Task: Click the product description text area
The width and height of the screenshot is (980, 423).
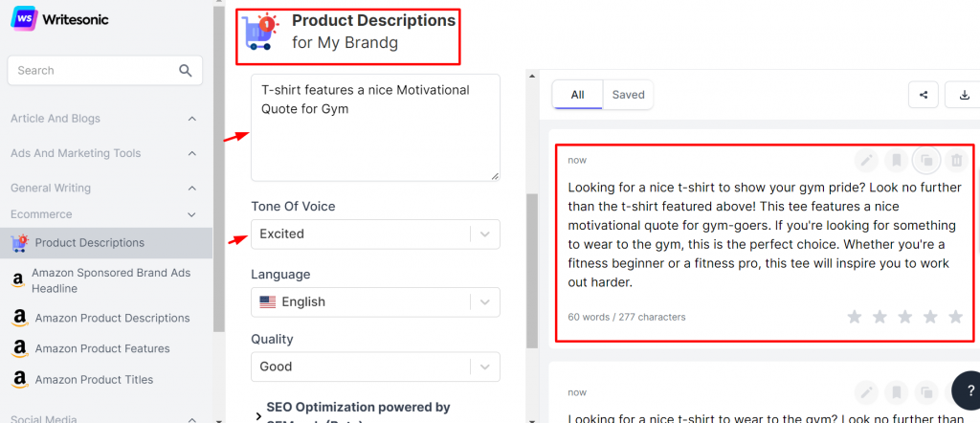Action: (375, 134)
